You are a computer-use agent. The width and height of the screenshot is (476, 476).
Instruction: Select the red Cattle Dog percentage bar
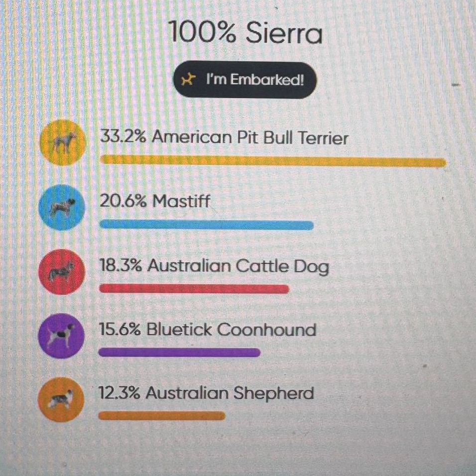[x=194, y=289]
